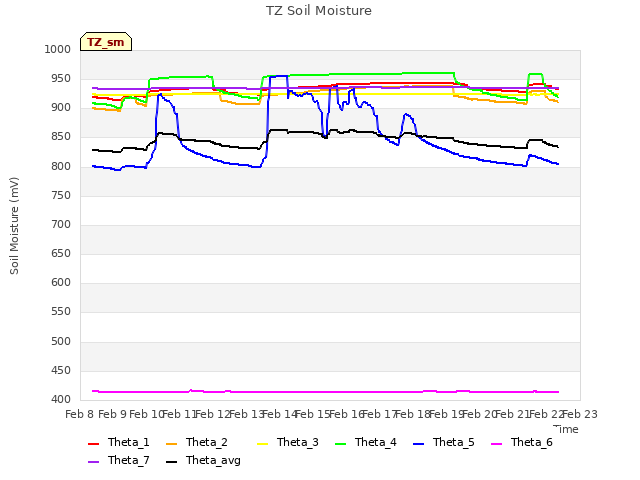Click the Feb 8 x-axis tick label

coord(80,414)
